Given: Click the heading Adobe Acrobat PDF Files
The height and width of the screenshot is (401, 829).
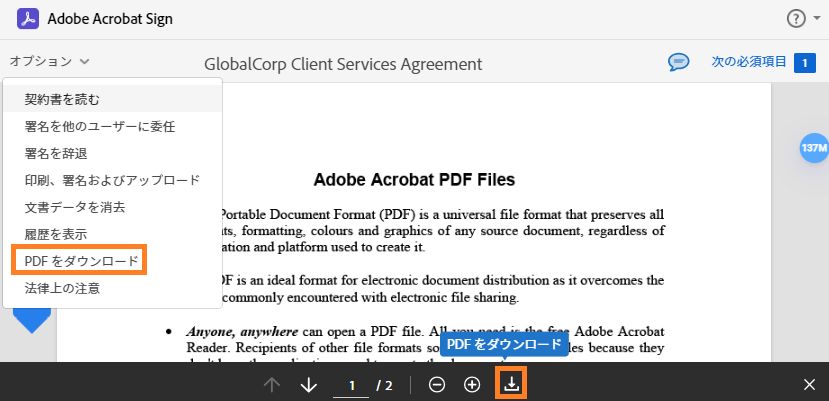Looking at the screenshot, I should 414,180.
